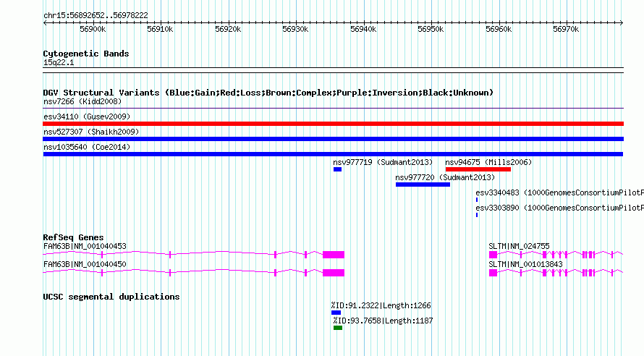Open variant nsv7266 (Kidd2008) label

click(x=82, y=101)
